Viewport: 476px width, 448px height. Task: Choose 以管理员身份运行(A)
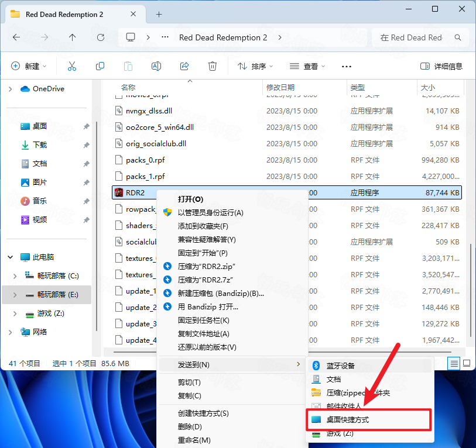click(232, 213)
